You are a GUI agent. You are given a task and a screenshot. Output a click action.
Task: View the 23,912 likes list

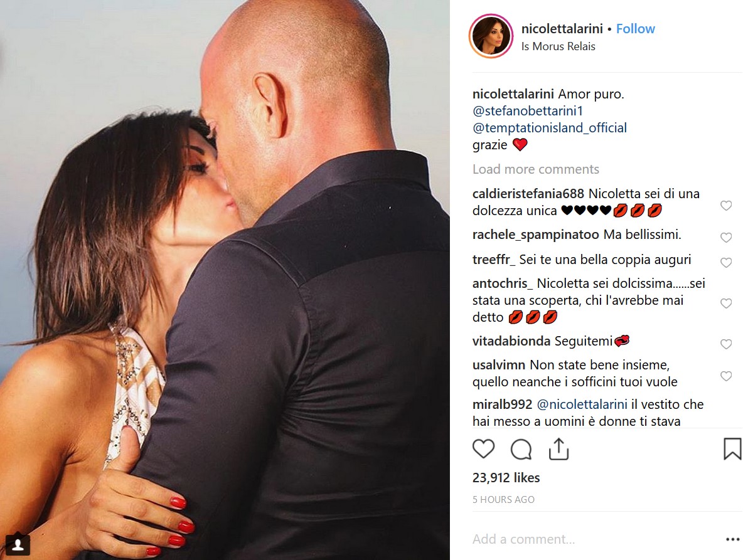coord(506,478)
